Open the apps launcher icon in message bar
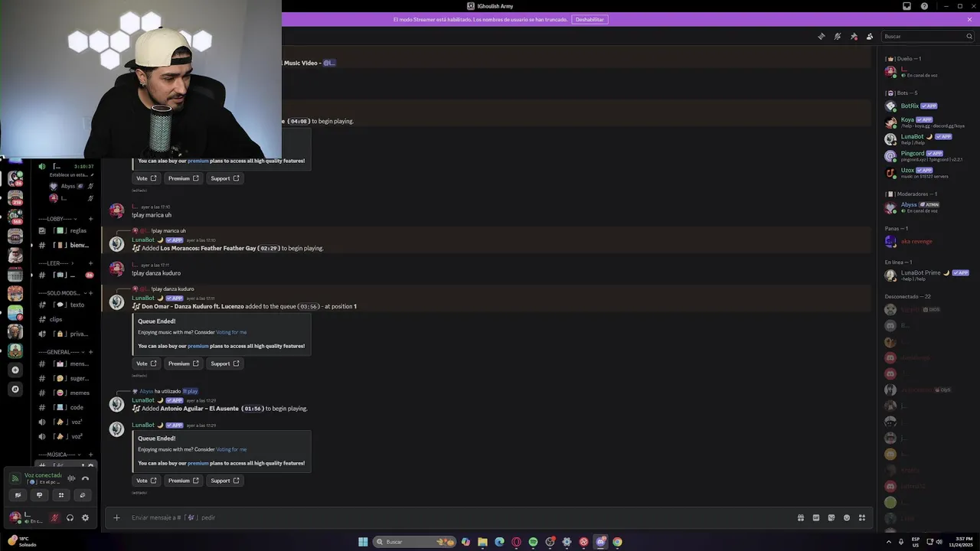Screen dimensions: 980x551 pos(862,517)
